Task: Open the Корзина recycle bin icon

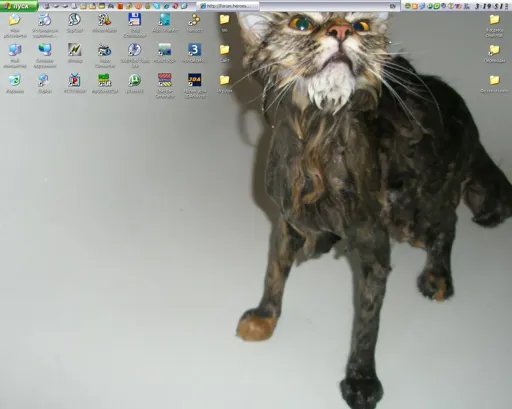Action: pos(14,80)
